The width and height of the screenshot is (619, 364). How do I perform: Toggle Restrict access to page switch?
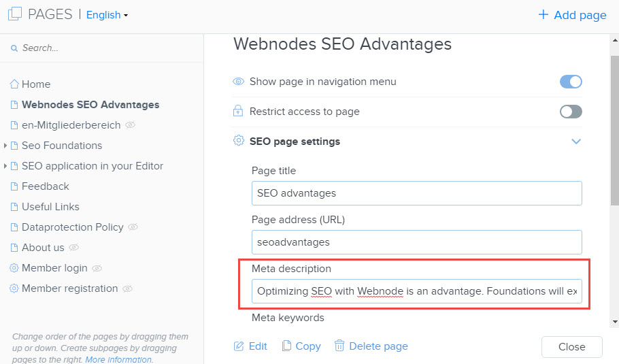point(571,112)
